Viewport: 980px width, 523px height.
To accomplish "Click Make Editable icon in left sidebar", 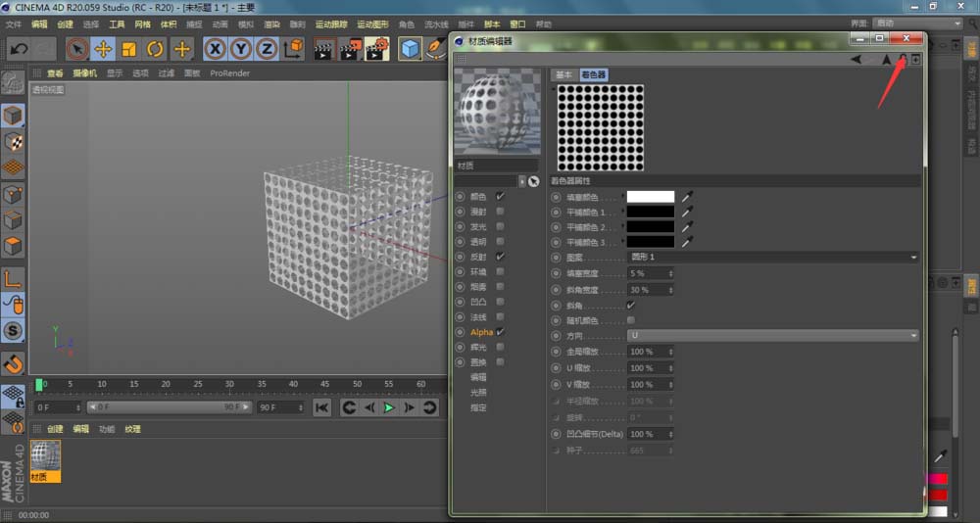I will click(13, 83).
